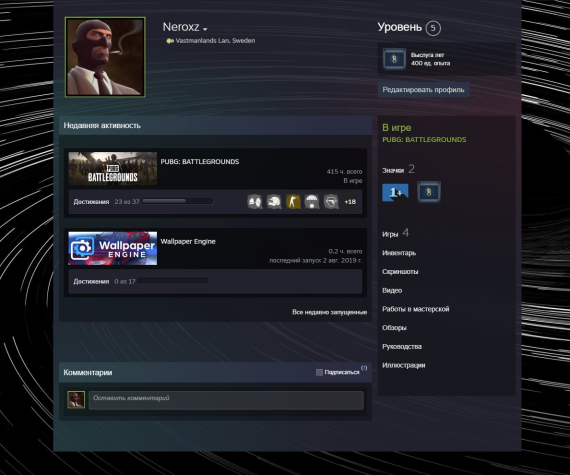Screen dimensions: 570x475
Task: Open the Скриншоты section
Action: 400,271
